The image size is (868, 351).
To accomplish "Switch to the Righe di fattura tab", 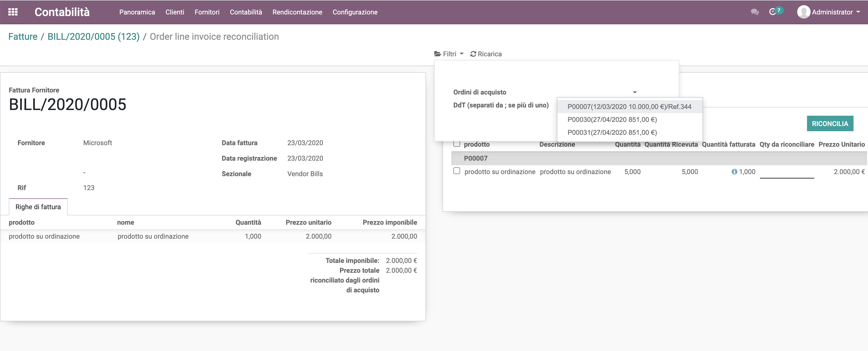I will (x=38, y=207).
